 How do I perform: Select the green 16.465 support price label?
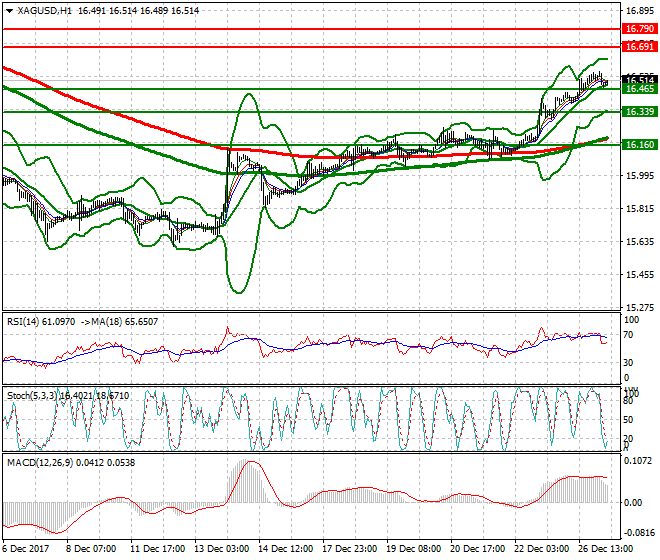[x=640, y=89]
